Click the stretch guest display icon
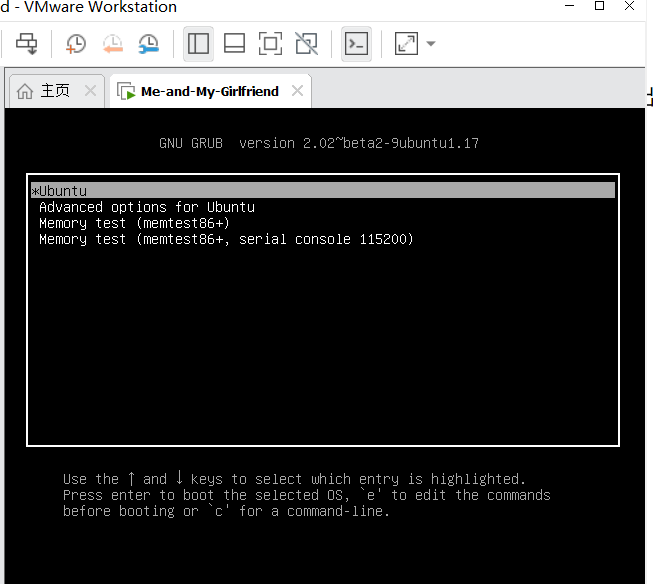Image resolution: width=653 pixels, height=584 pixels. 406,44
